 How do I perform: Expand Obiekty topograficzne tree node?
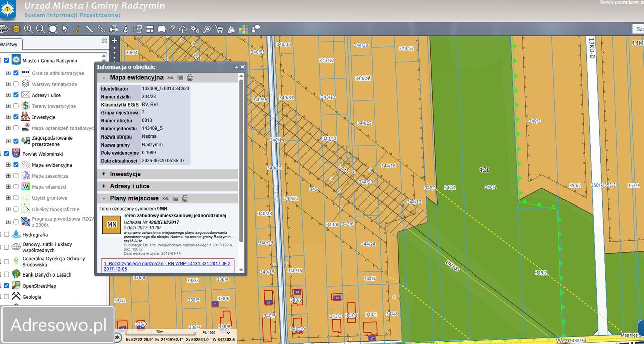[x=8, y=209]
